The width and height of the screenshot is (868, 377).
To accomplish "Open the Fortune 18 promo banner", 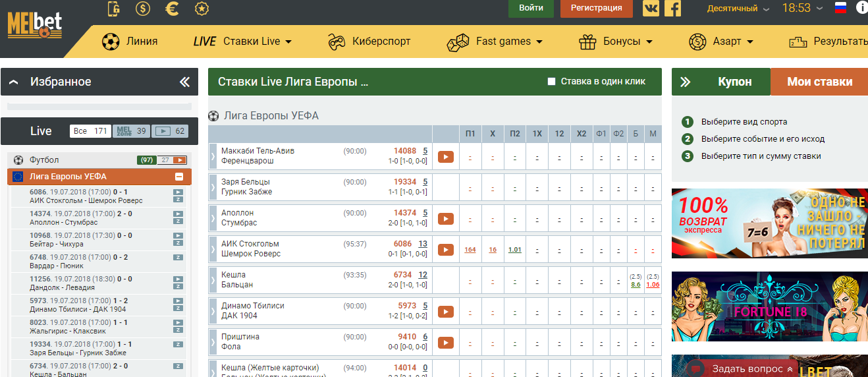I will 770,306.
